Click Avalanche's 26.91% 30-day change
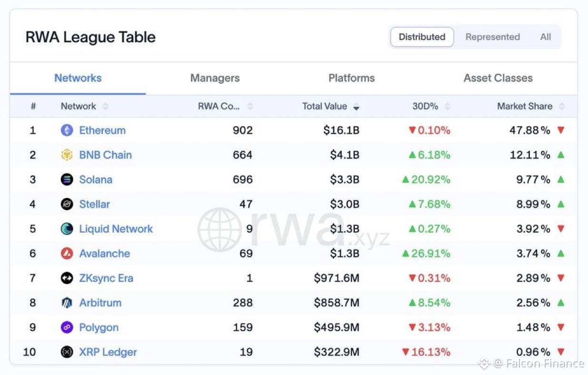Viewport: 588px width, 375px height. (x=426, y=254)
